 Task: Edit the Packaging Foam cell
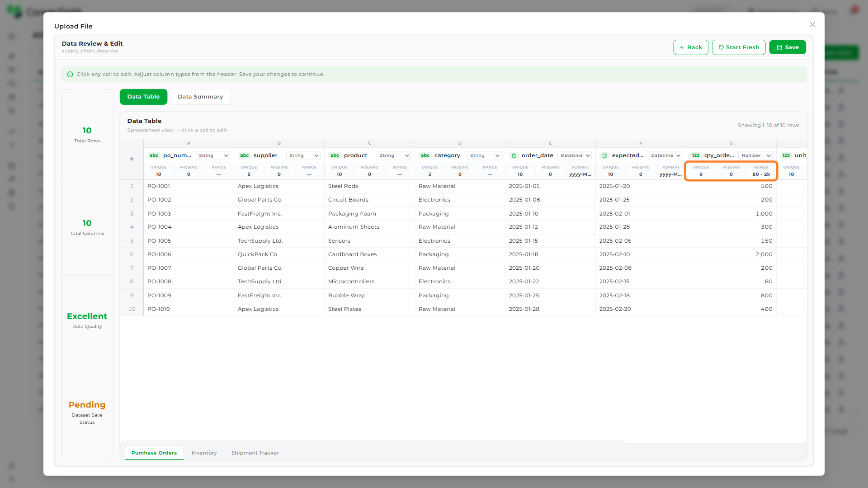pos(369,214)
